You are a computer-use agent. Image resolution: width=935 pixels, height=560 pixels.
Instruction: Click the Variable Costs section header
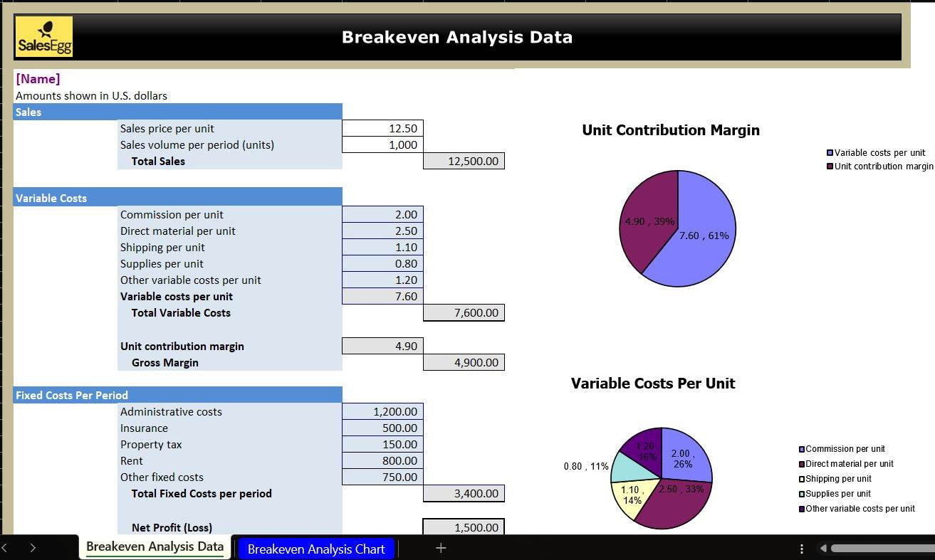pyautogui.click(x=177, y=197)
